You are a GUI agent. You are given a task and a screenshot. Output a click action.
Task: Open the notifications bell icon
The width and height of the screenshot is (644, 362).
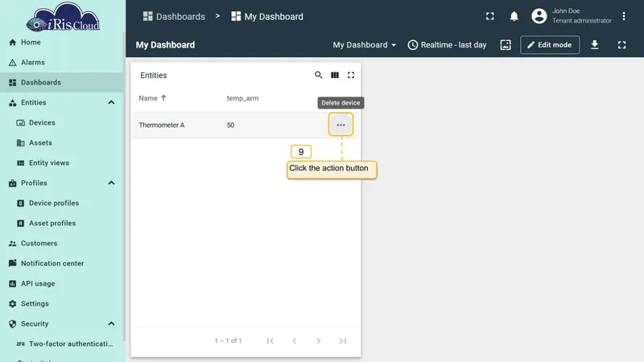pos(514,16)
